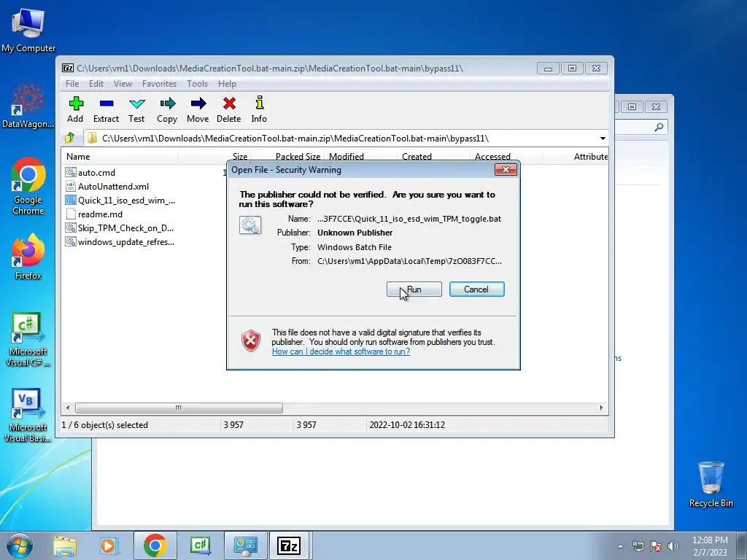Select AutoUnattend.xml file
This screenshot has height=560, width=747.
113,187
